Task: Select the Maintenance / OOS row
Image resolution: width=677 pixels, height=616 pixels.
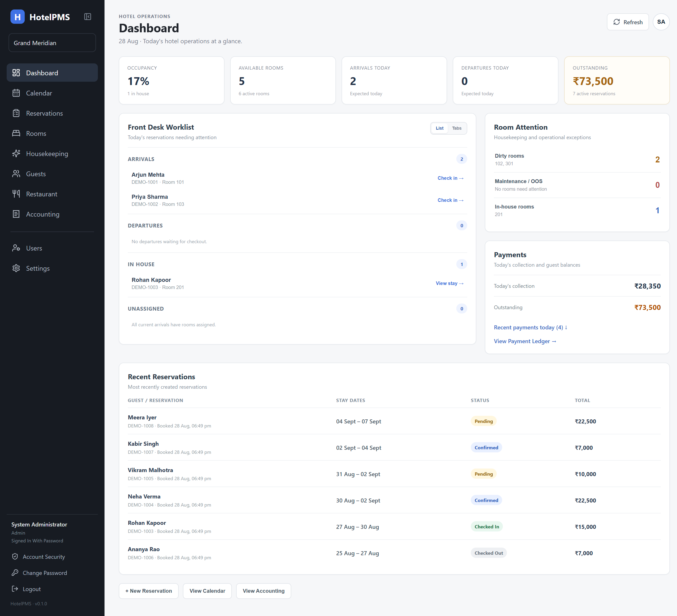Action: tap(577, 185)
